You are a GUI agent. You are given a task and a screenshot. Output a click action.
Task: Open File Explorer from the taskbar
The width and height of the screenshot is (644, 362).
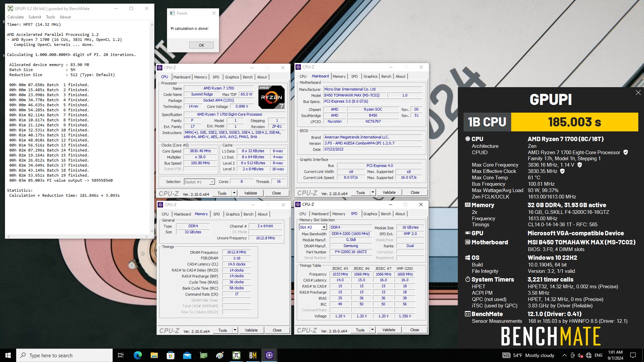(x=154, y=355)
